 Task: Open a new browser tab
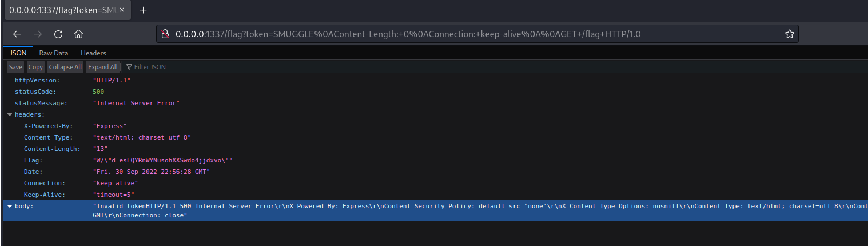(143, 10)
